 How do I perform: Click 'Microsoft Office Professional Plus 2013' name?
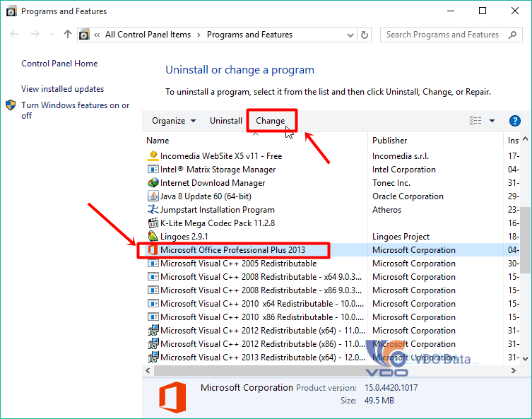pyautogui.click(x=232, y=250)
